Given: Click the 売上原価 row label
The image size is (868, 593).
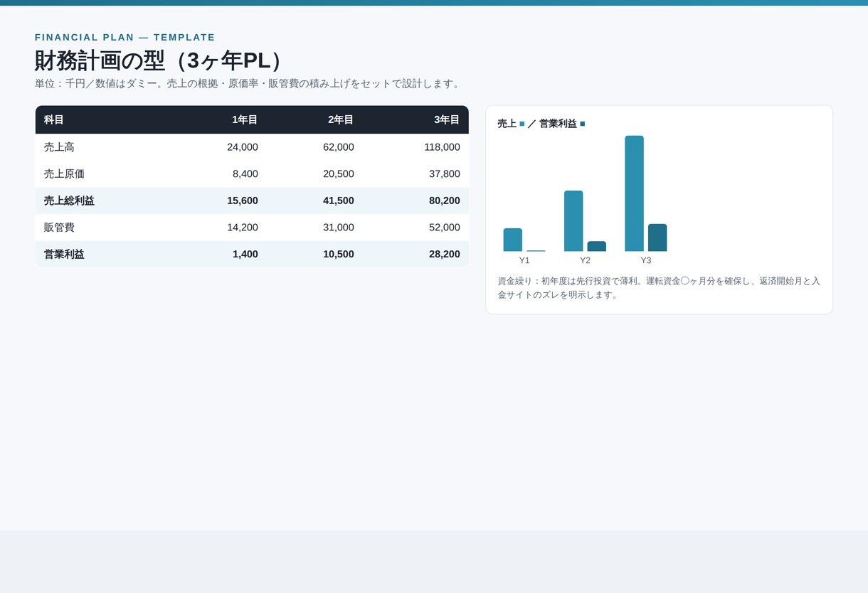Looking at the screenshot, I should [x=64, y=173].
